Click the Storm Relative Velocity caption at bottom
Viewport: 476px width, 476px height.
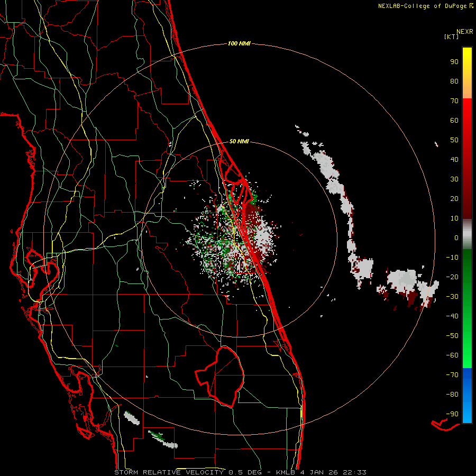point(240,472)
